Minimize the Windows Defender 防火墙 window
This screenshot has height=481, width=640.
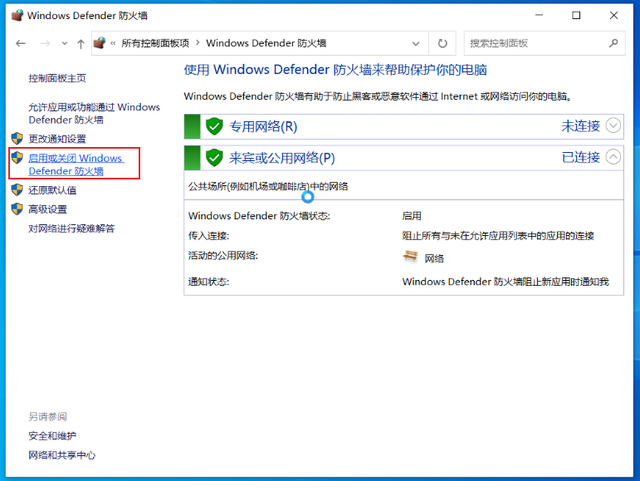tap(539, 16)
